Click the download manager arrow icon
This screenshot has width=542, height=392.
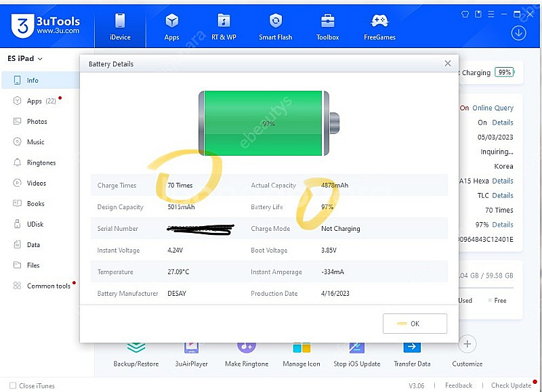coord(519,32)
